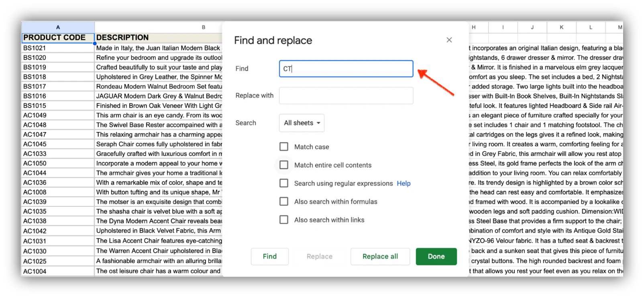Select cell containing AC1050
Screen dimensions: 644x298
point(58,163)
